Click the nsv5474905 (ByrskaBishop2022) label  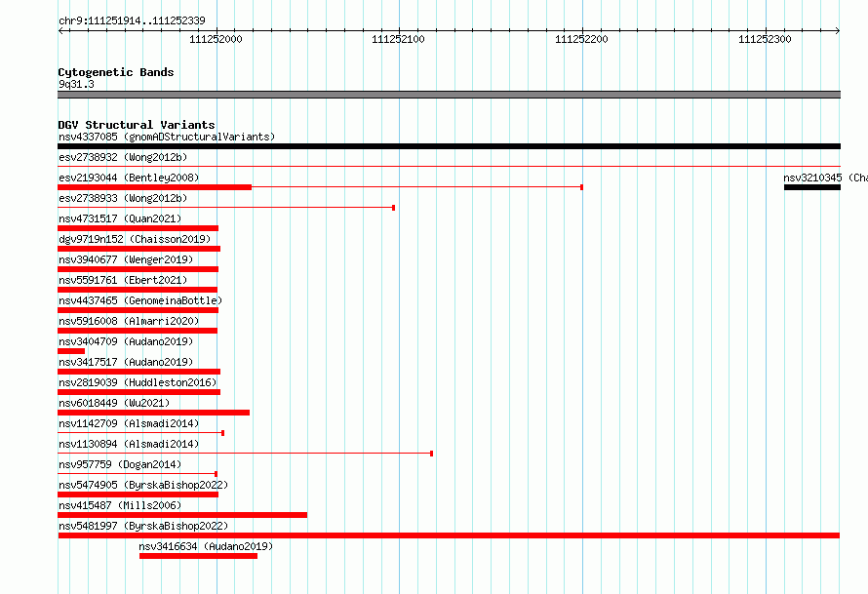pos(142,485)
